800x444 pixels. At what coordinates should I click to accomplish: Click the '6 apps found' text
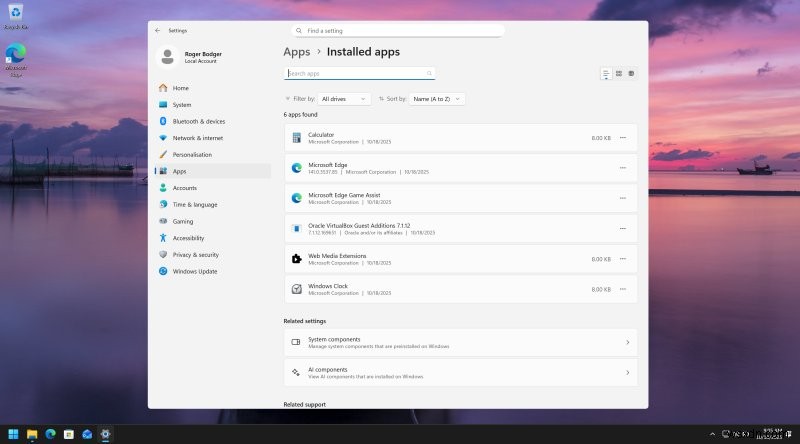(x=301, y=115)
